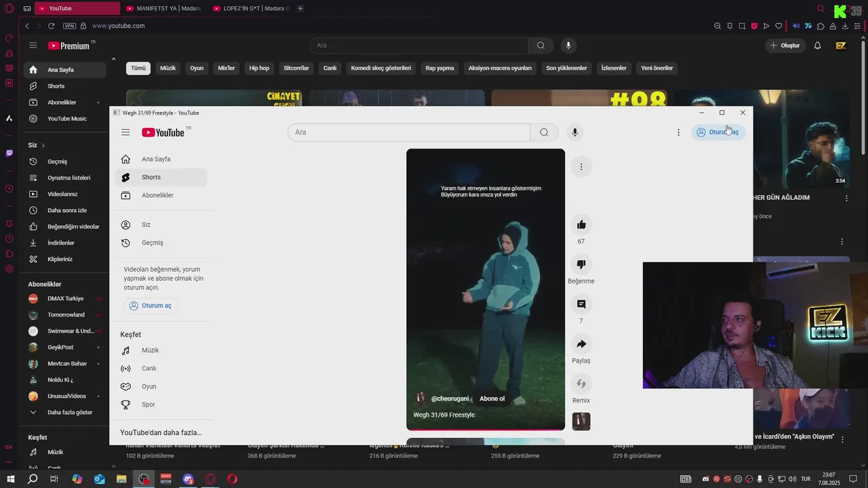Like the Wegh 31/69 Freestyle short

[581, 224]
